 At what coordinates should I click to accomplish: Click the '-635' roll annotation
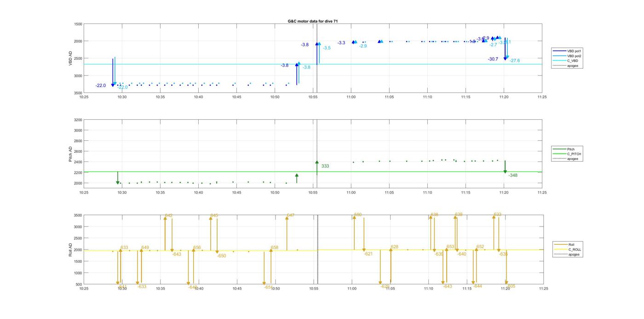503,254
